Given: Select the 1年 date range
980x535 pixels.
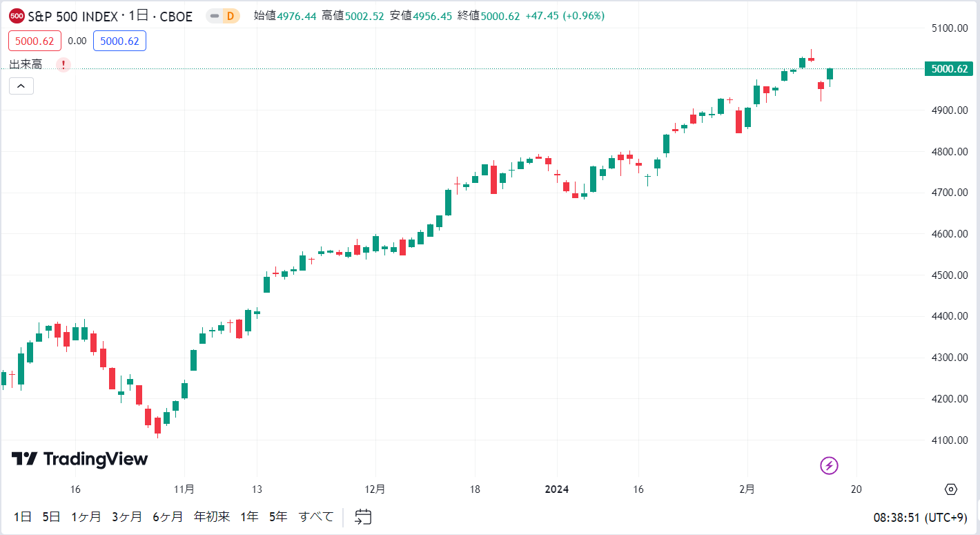Looking at the screenshot, I should pos(249,516).
